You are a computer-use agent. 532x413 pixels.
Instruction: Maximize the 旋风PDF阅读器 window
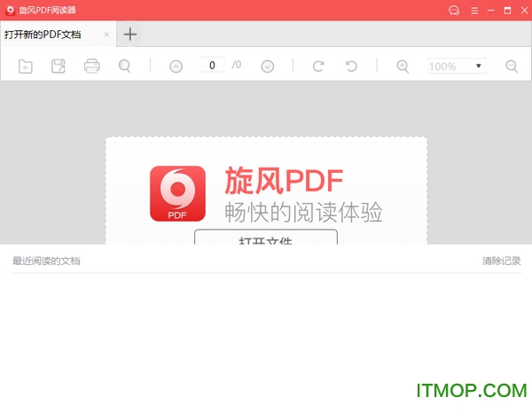coord(507,11)
